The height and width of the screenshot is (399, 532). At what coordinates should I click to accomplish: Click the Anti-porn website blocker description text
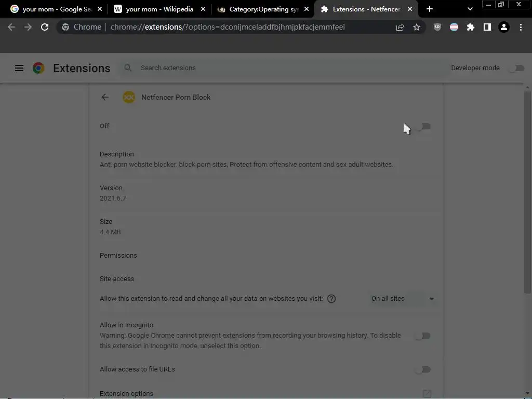246,165
